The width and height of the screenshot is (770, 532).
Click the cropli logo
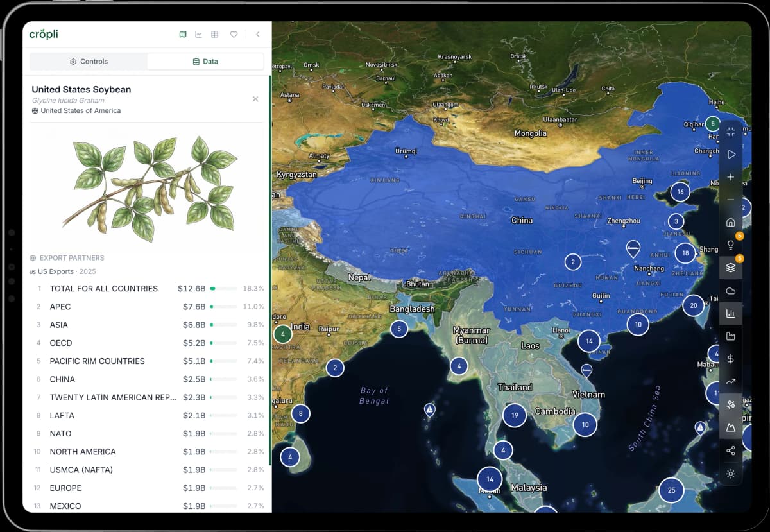[x=44, y=34]
